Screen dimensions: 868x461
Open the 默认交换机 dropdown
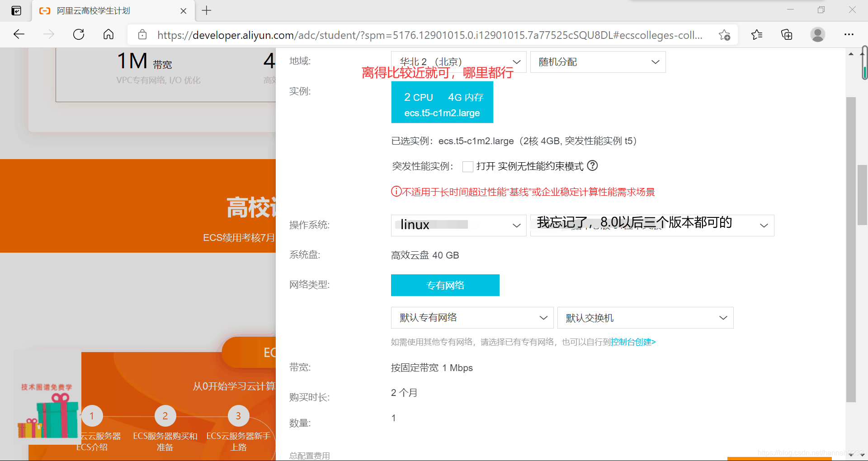click(x=645, y=318)
